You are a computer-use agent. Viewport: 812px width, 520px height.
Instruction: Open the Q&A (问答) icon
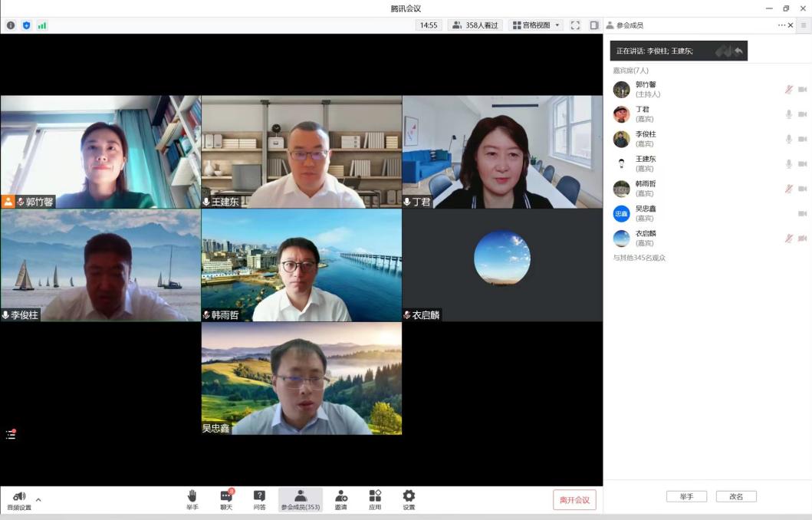coord(259,499)
